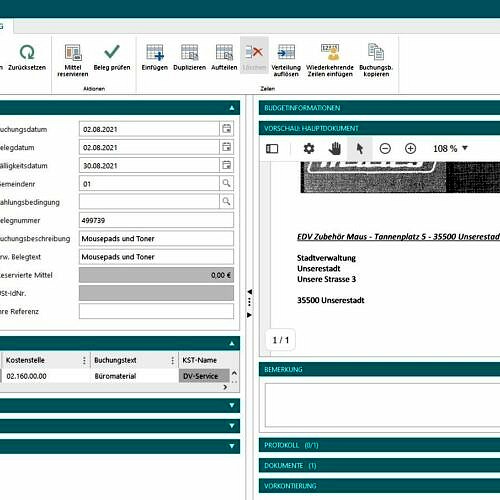Click the Zurücksetzen reset icon

(27, 52)
